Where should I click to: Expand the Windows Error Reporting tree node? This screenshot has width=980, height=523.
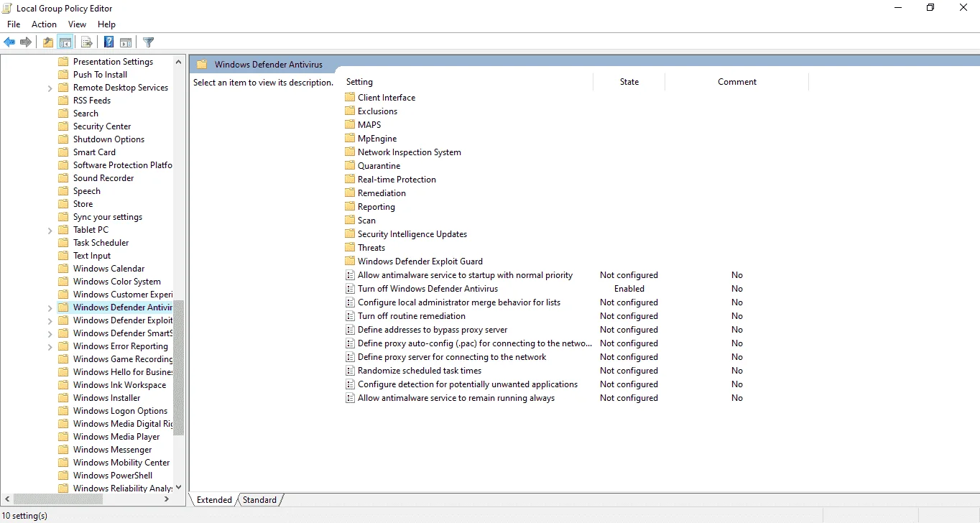click(50, 347)
